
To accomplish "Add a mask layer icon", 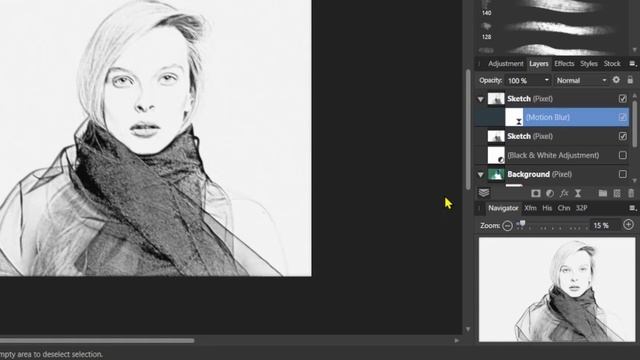I will tap(536, 193).
